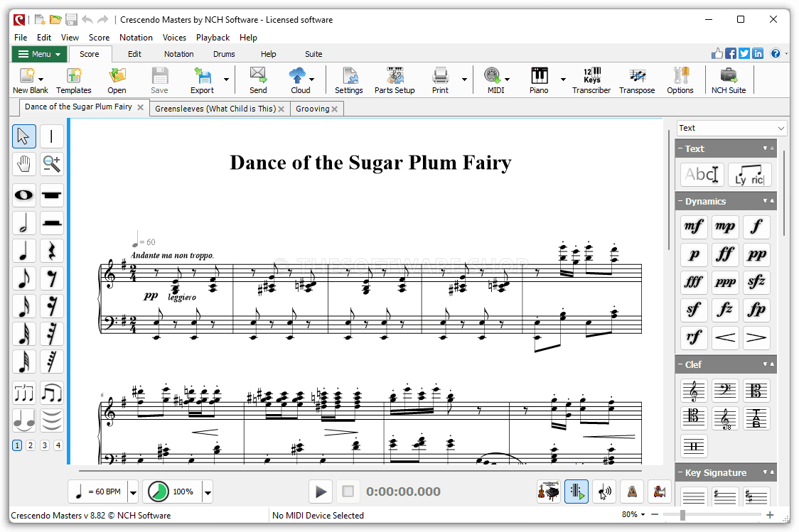Open the virtual Piano keyboard

(538, 80)
